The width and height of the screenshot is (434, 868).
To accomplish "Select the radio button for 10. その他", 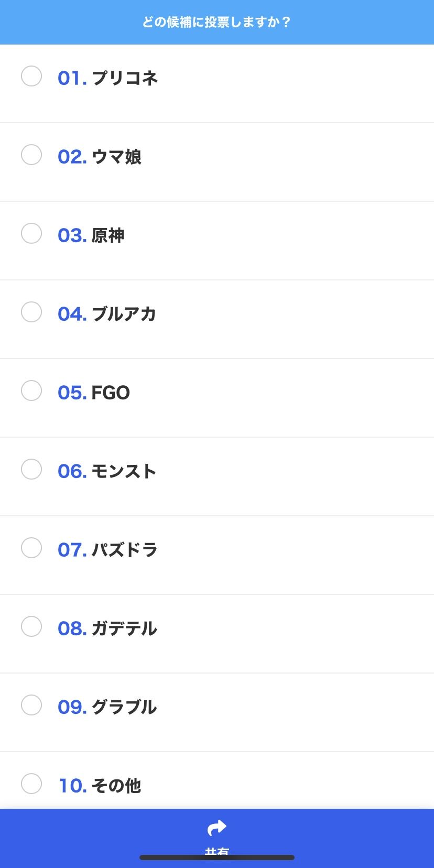I will tap(31, 784).
